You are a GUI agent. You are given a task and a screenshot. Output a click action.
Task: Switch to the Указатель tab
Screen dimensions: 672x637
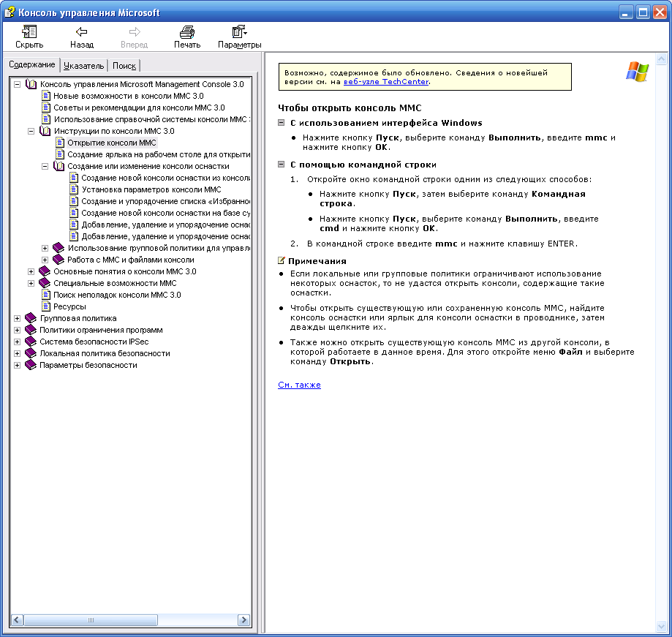(x=83, y=66)
